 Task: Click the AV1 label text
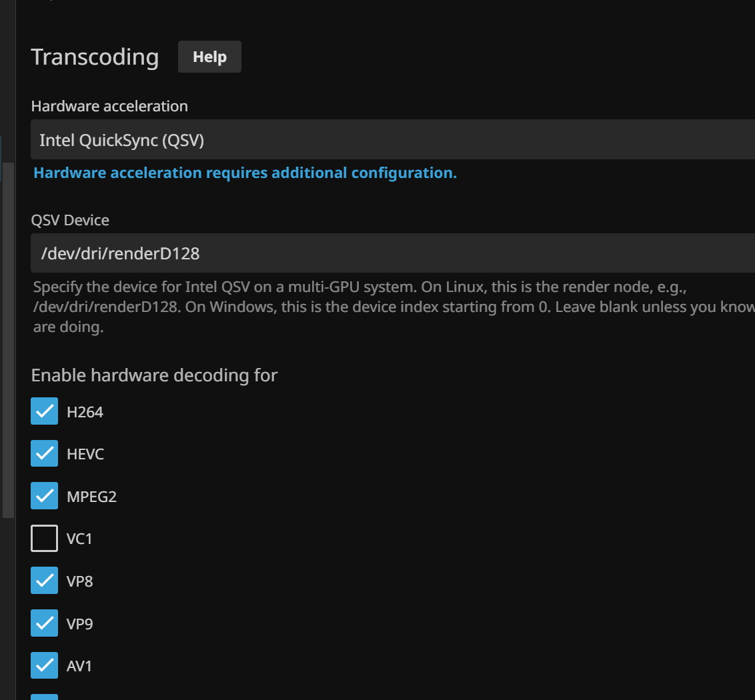(79, 666)
